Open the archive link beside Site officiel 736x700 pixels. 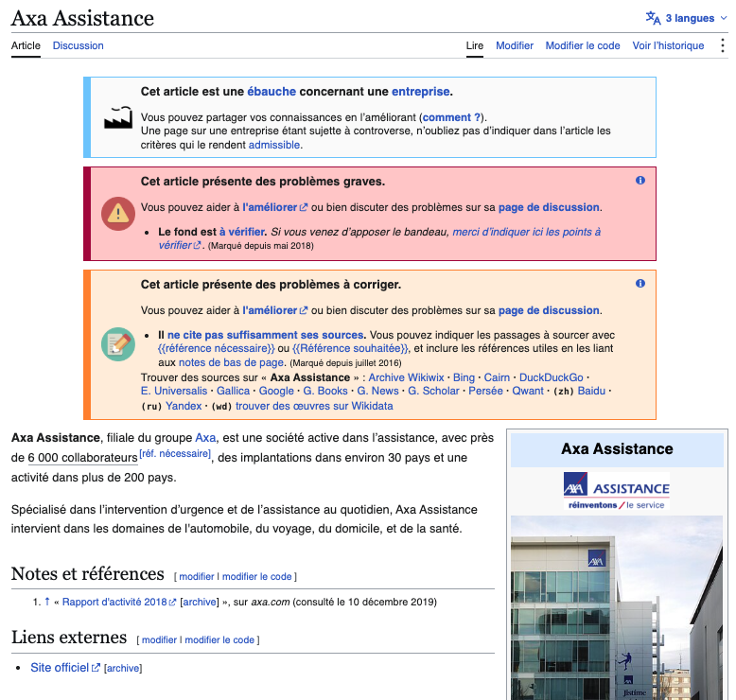point(123,668)
